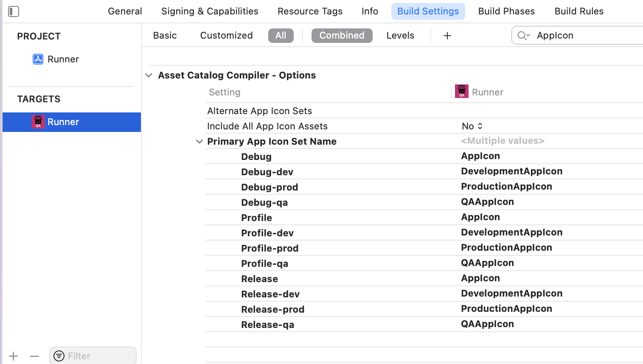
Task: Click the Runner target app icon
Action: click(38, 122)
